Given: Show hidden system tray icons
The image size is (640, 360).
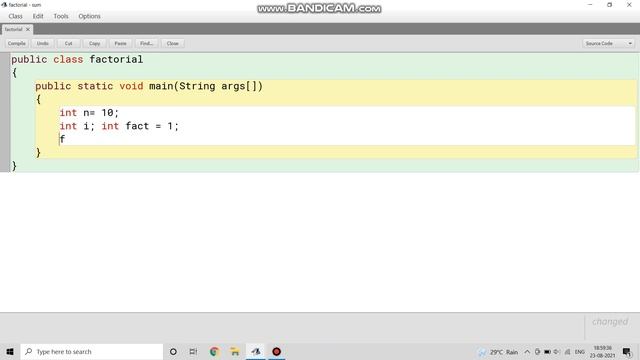Looking at the screenshot, I should (x=527, y=352).
